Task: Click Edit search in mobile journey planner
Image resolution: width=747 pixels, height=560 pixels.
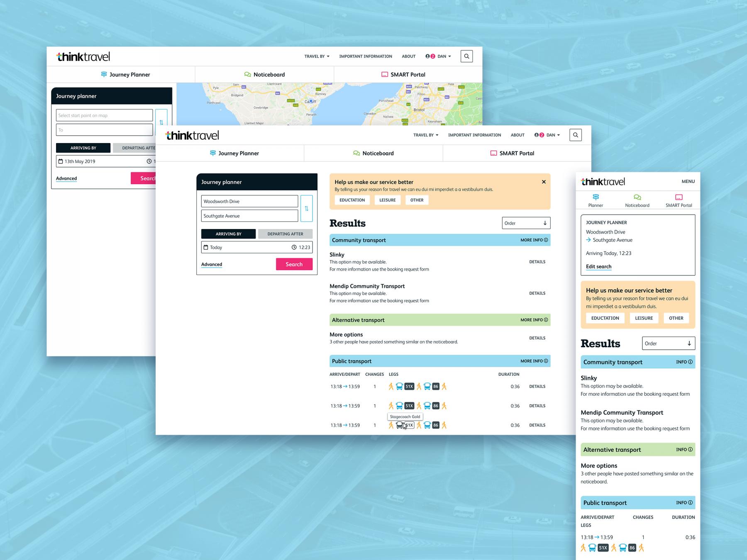Action: [x=598, y=267]
